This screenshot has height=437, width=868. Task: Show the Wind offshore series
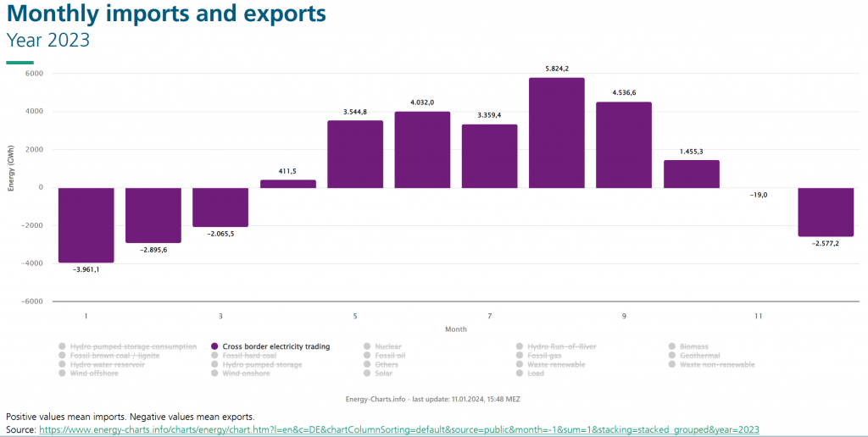[x=88, y=373]
